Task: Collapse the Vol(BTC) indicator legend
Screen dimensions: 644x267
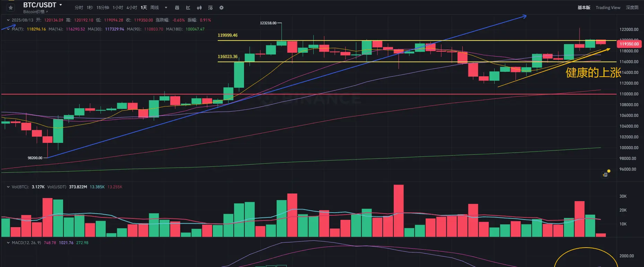Action: (8, 187)
